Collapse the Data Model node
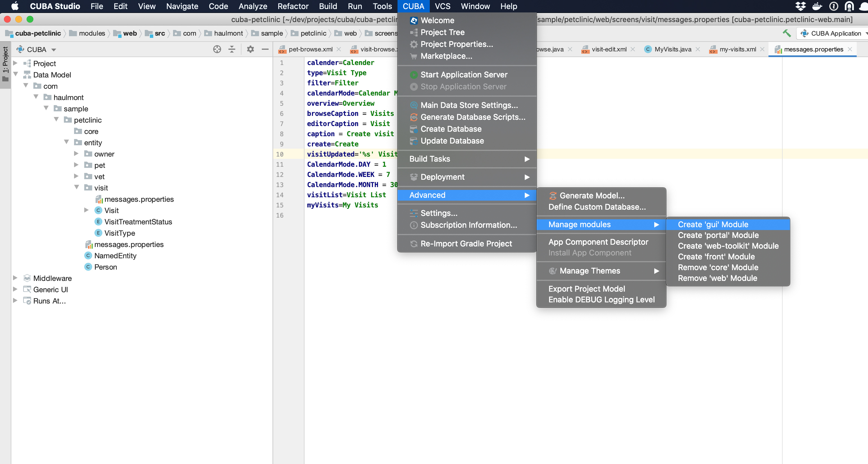 pos(15,74)
